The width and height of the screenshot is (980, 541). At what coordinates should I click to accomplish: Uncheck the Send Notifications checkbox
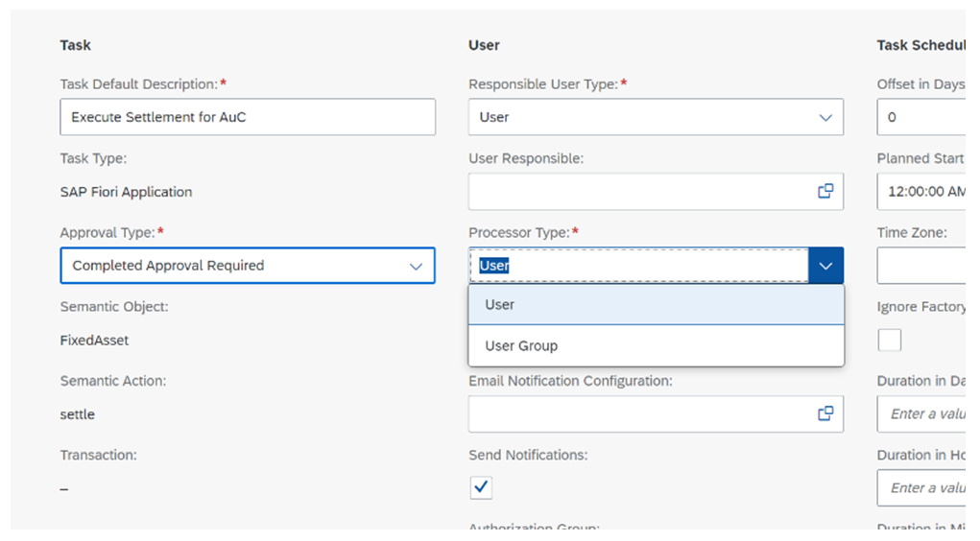(481, 487)
